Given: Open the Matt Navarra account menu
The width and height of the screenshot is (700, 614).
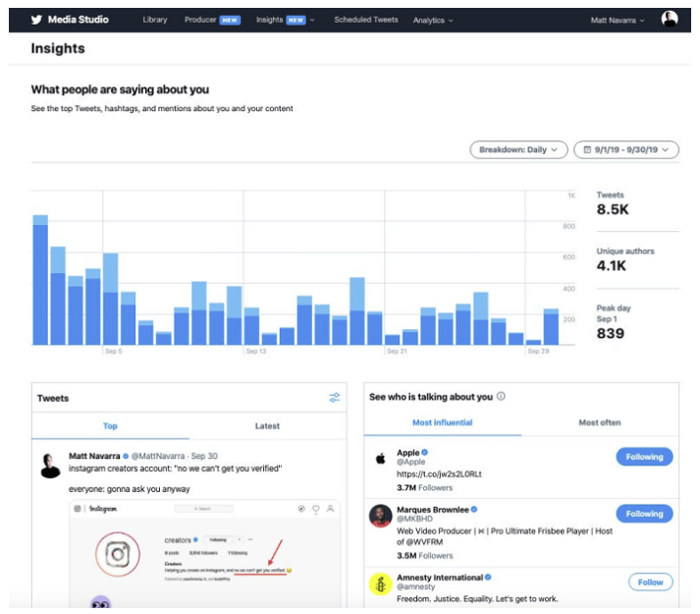Looking at the screenshot, I should (617, 20).
